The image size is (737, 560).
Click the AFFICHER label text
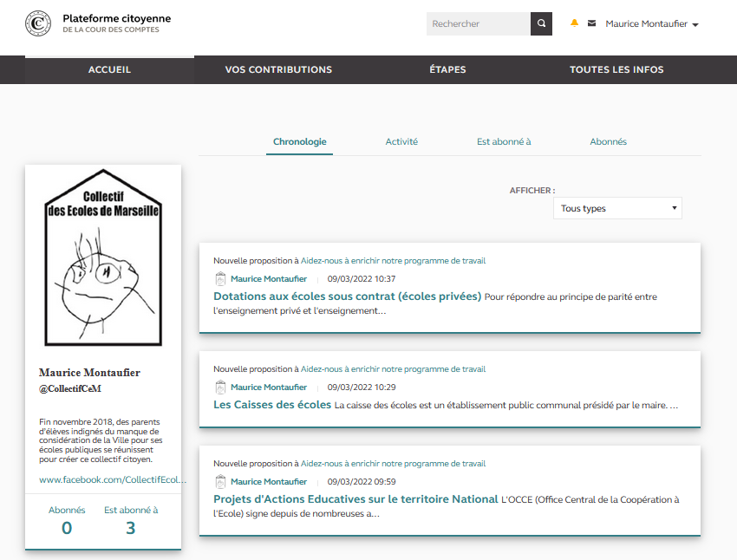pos(532,190)
